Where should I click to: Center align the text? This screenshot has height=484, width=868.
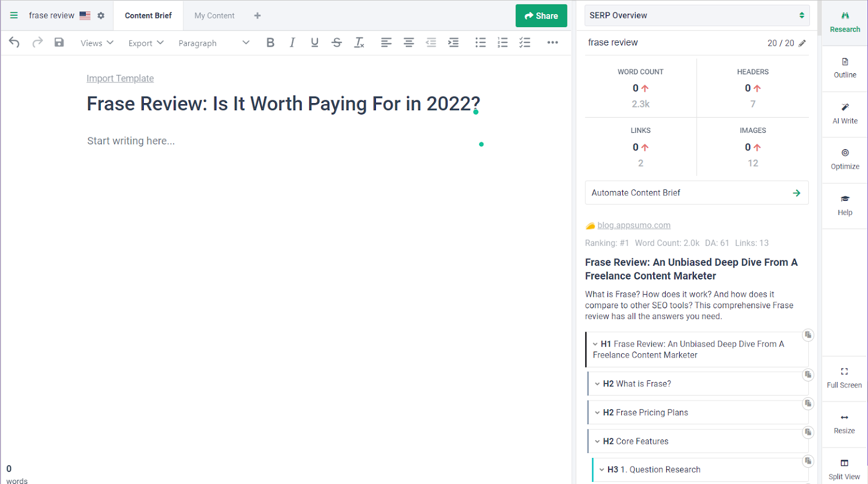[x=409, y=42]
